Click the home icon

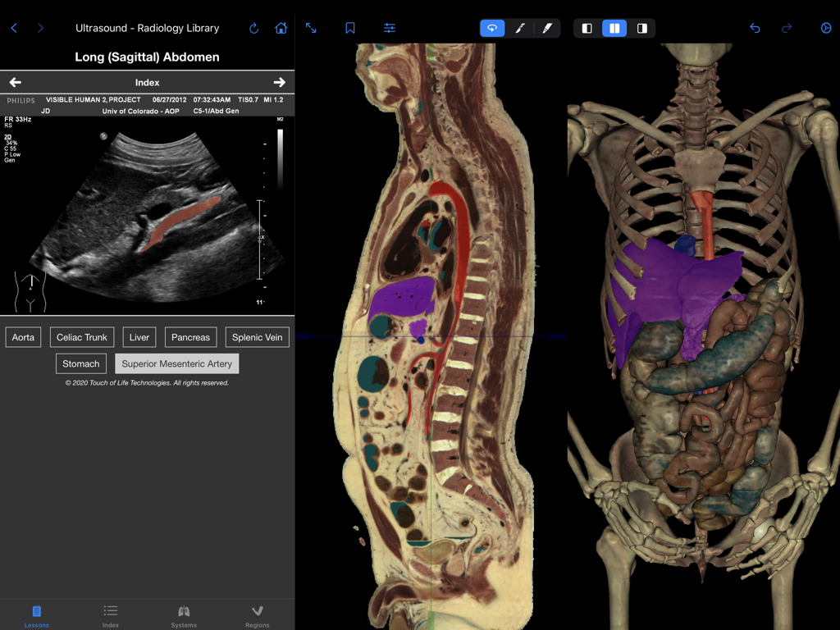pyautogui.click(x=281, y=27)
